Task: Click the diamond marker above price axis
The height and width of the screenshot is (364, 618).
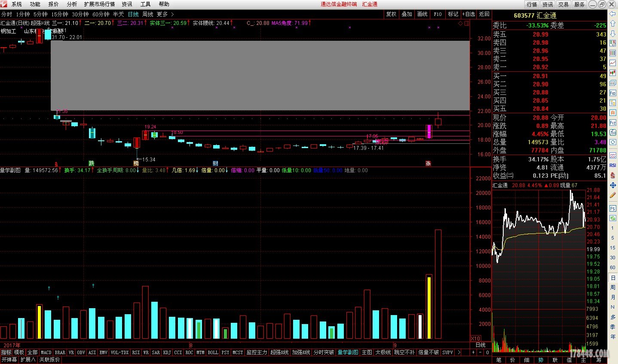Action: (461, 23)
